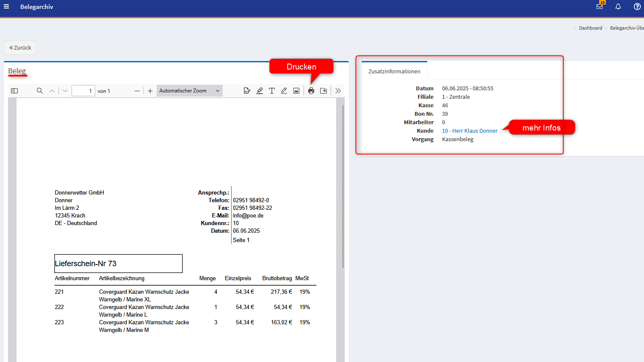
Task: Select the text annotation tool
Action: [272, 91]
